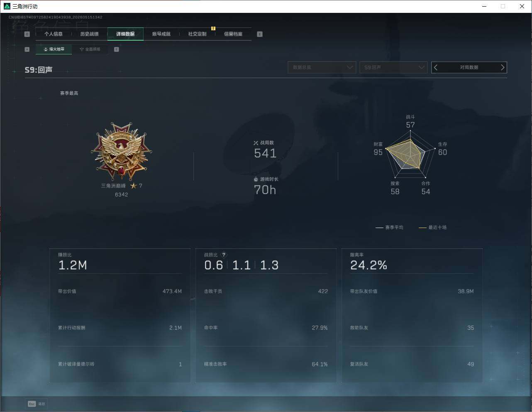Select the 详细数据 tab
Image resolution: width=532 pixels, height=412 pixels.
point(125,34)
